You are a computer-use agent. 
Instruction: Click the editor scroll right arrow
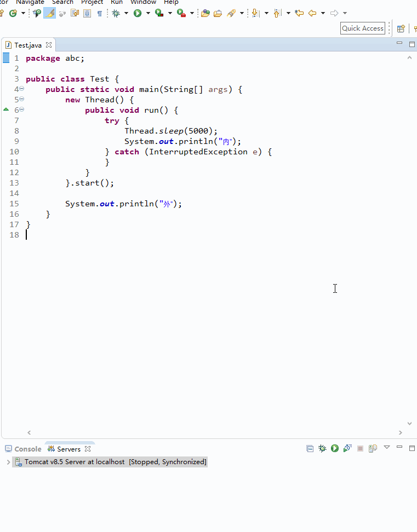(401, 432)
